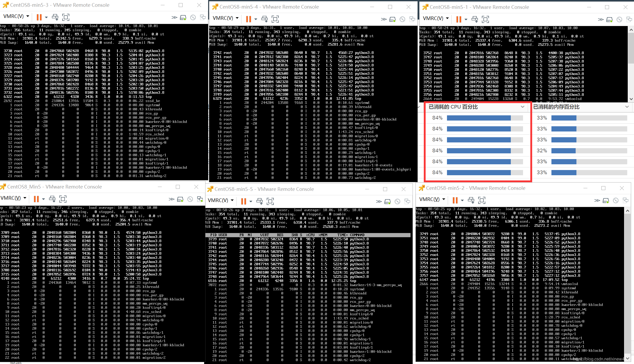The height and width of the screenshot is (364, 634).
Task: Expand the 已消耗的内存百分比 column dropdown
Action: 627,107
